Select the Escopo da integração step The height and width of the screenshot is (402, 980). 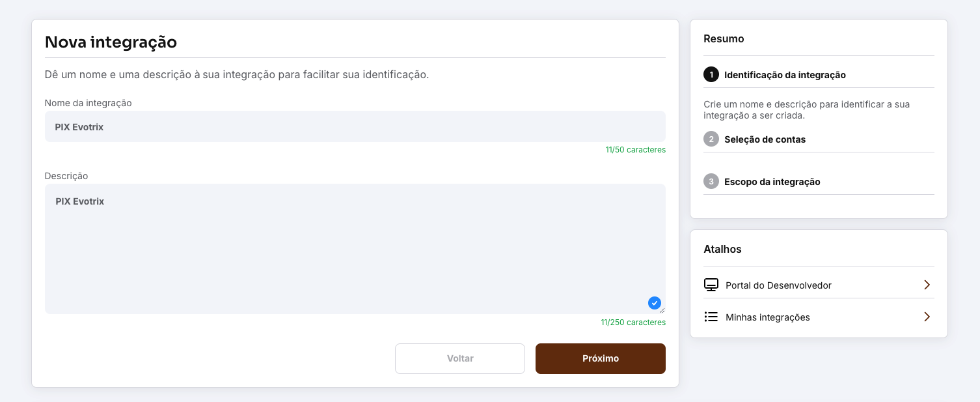[772, 182]
